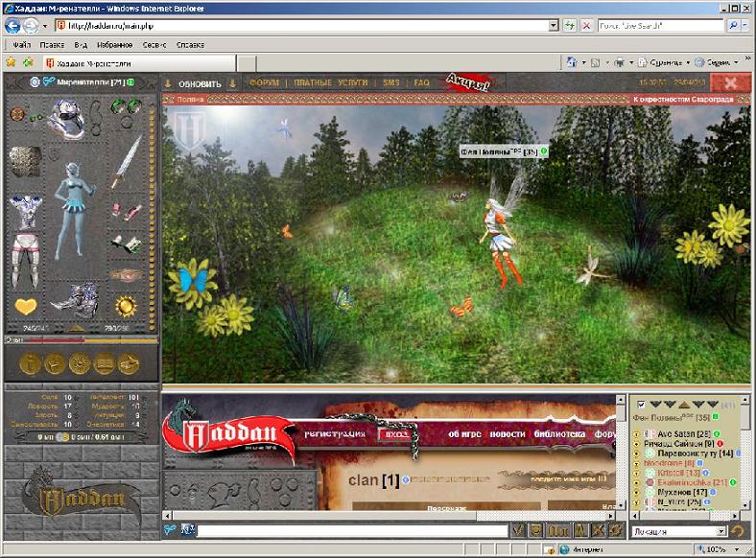
Task: Go back with IE Back arrow
Action: coord(12,26)
